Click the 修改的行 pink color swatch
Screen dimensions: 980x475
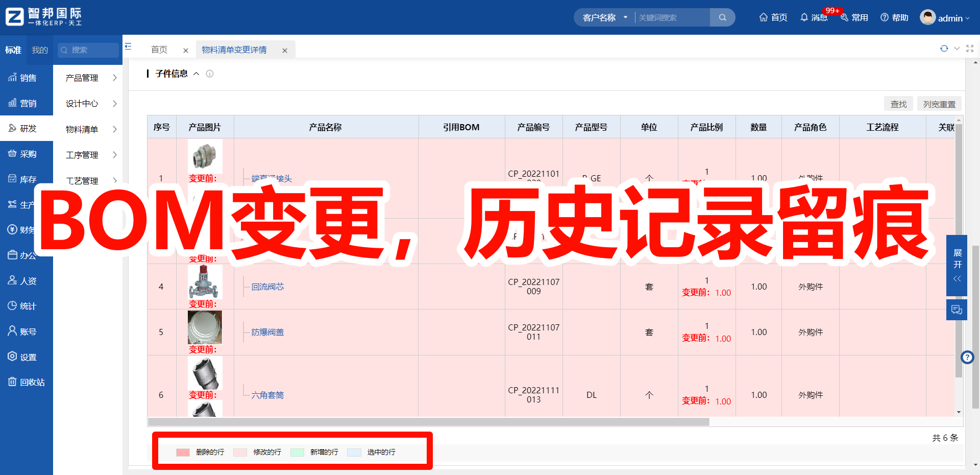coord(240,452)
